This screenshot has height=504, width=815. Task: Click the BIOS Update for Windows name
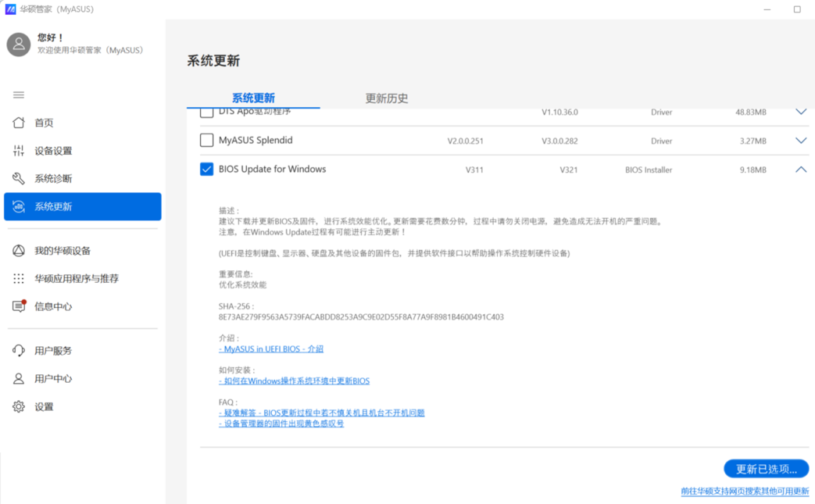(x=273, y=169)
